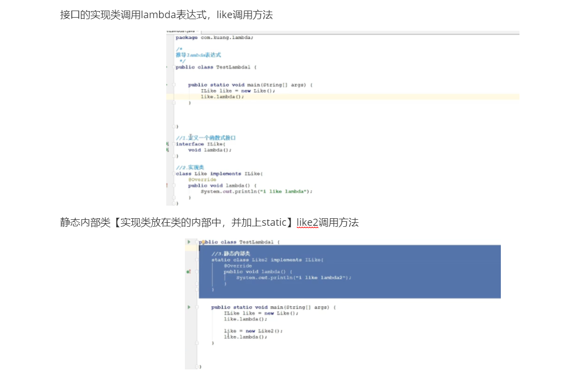
Task: Click the 'like = new Like2();' line
Action: pos(253,331)
